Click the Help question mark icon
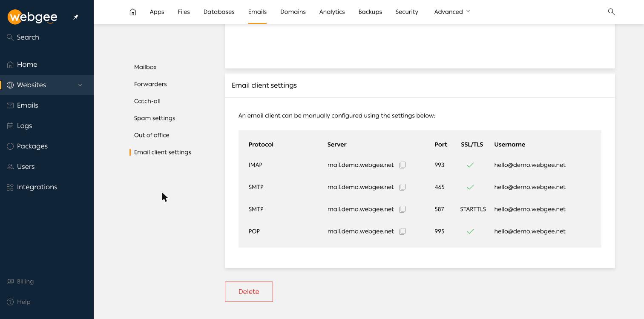The image size is (644, 319). coord(10,302)
